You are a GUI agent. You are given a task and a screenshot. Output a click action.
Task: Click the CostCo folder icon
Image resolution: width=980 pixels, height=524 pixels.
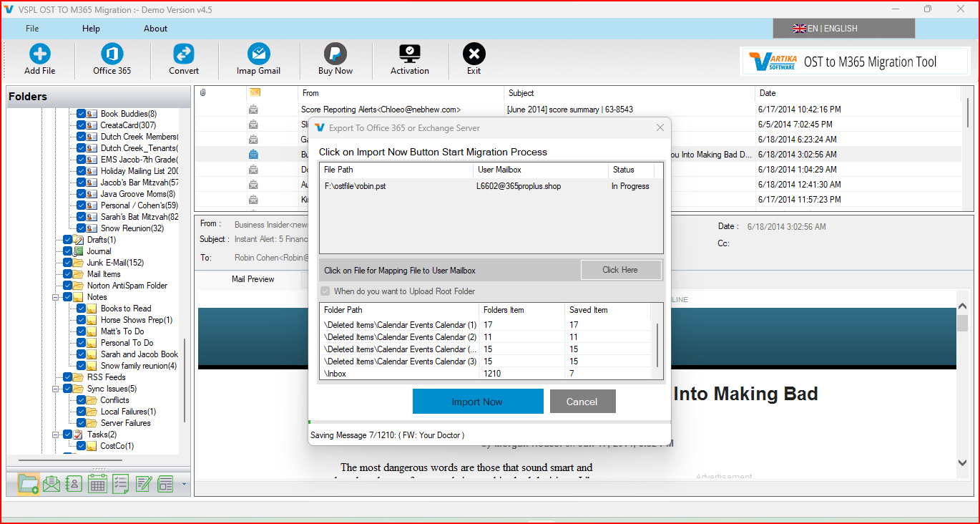[x=92, y=446]
